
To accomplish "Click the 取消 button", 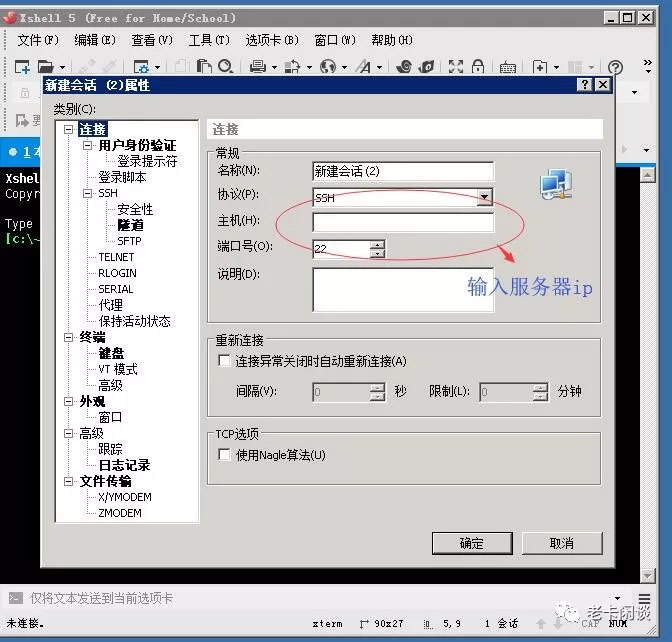I will pyautogui.click(x=562, y=543).
